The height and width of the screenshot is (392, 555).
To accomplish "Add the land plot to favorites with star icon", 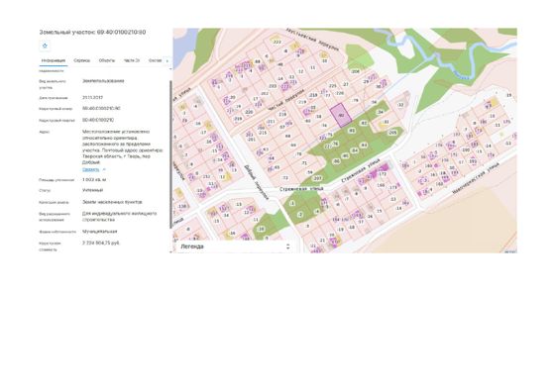I will [45, 46].
